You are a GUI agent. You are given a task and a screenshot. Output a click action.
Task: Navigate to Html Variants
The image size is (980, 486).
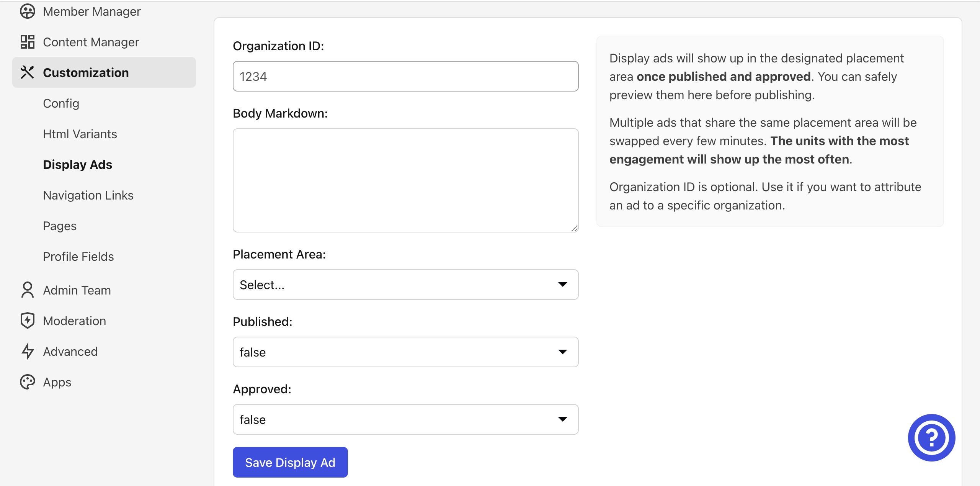coord(80,134)
